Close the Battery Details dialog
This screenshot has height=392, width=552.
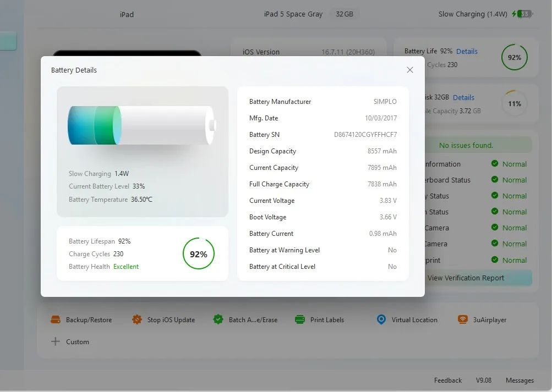[x=410, y=70]
